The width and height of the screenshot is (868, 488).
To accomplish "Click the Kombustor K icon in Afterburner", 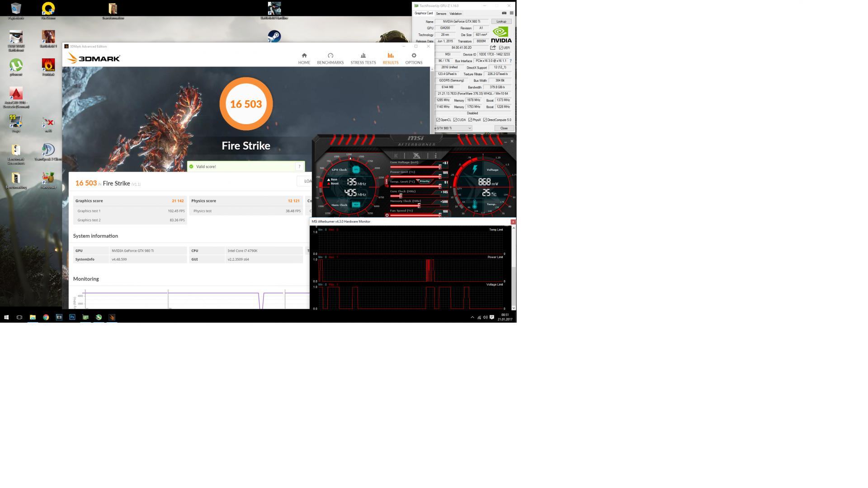I will (396, 155).
